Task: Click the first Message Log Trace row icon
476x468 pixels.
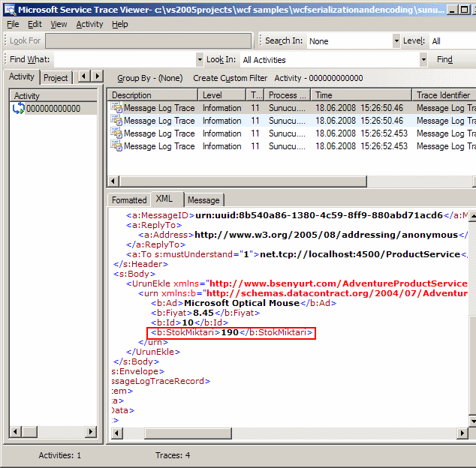Action: (x=116, y=108)
